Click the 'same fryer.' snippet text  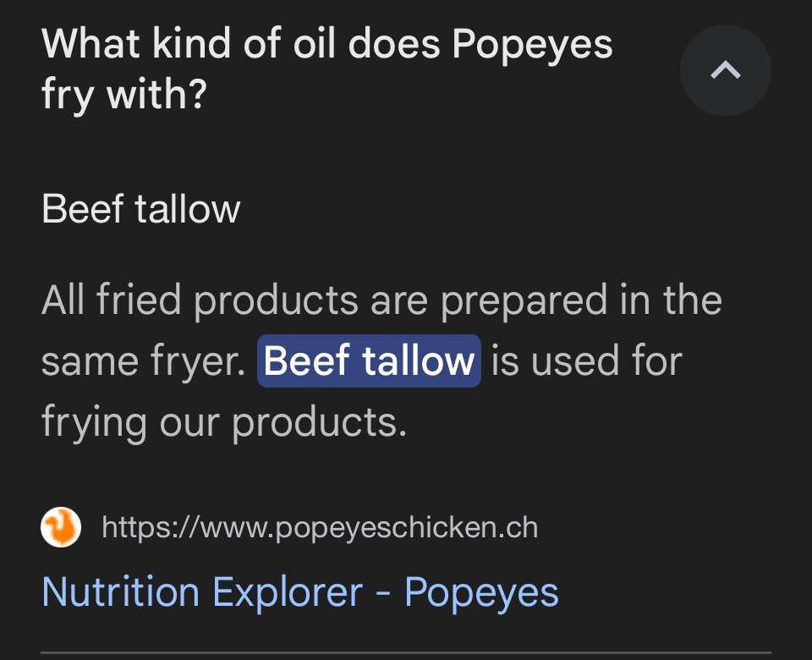pos(144,362)
